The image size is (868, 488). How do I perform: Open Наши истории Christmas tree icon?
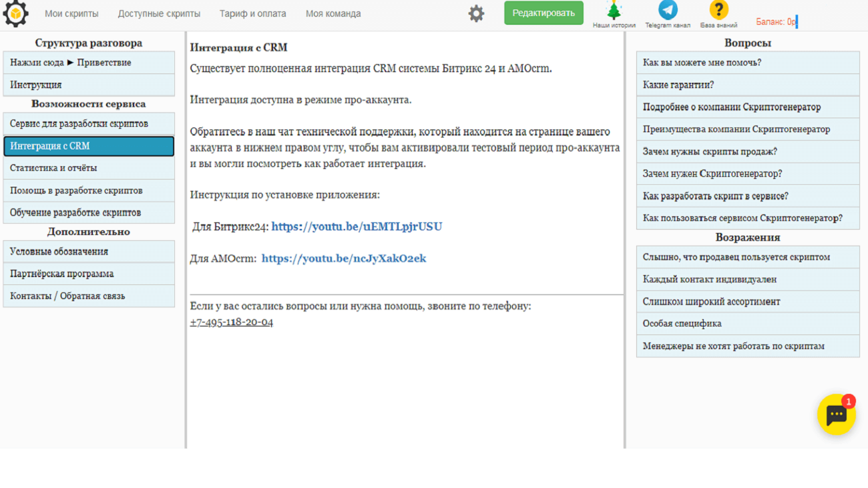pos(614,11)
